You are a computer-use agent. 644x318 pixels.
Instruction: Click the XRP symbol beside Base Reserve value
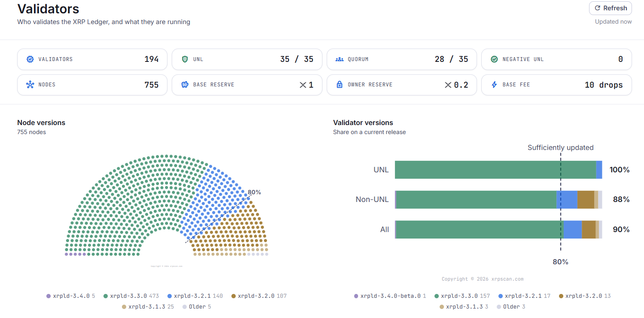pos(303,85)
